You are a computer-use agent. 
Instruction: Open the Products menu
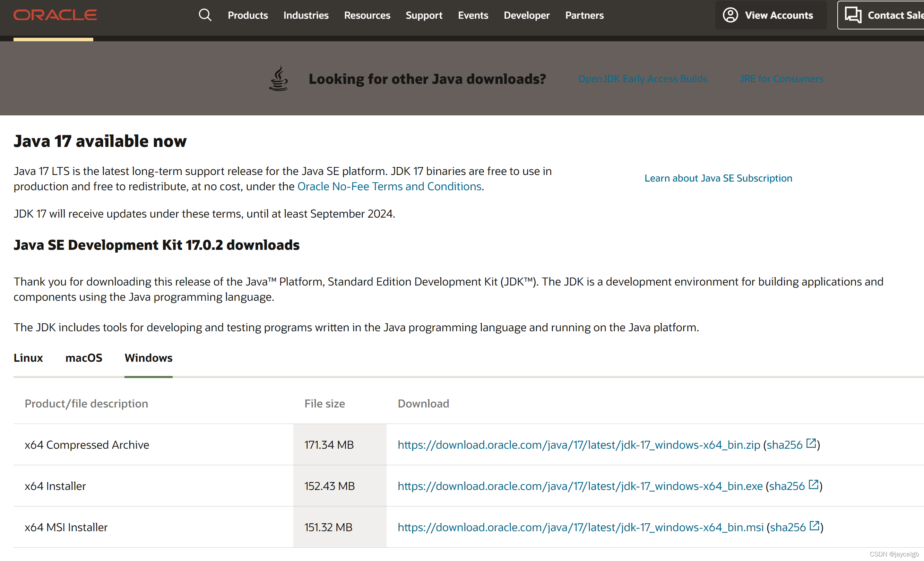pyautogui.click(x=248, y=15)
